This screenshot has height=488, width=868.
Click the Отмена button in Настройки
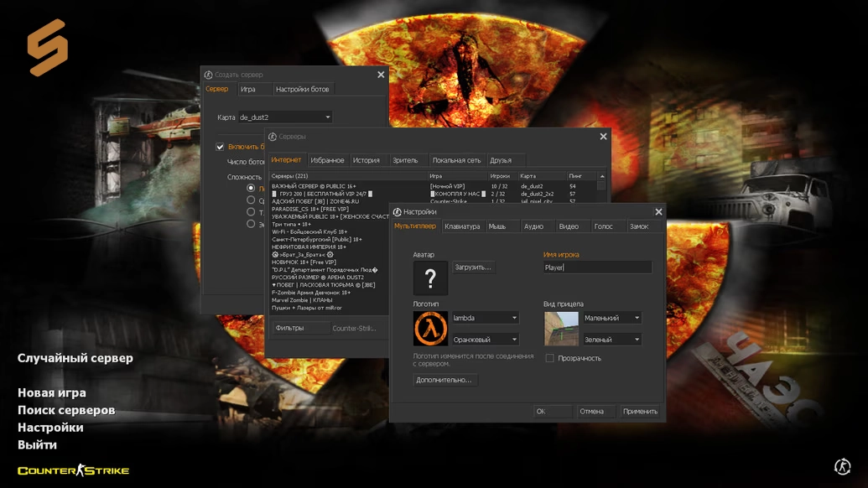tap(595, 411)
